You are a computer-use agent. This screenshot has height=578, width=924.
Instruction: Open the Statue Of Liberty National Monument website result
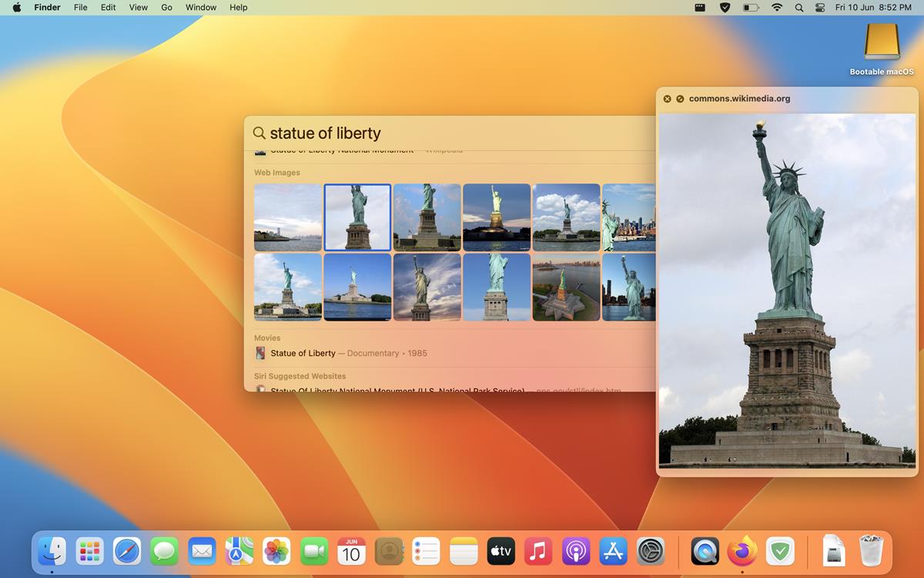[x=397, y=391]
